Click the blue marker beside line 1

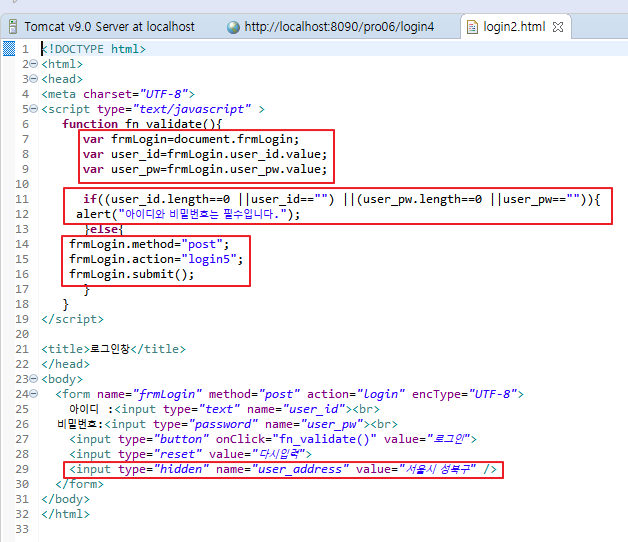9,48
